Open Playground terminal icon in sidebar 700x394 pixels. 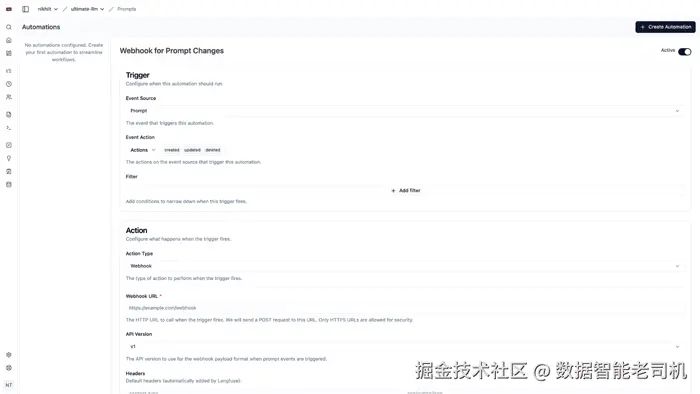click(8, 128)
